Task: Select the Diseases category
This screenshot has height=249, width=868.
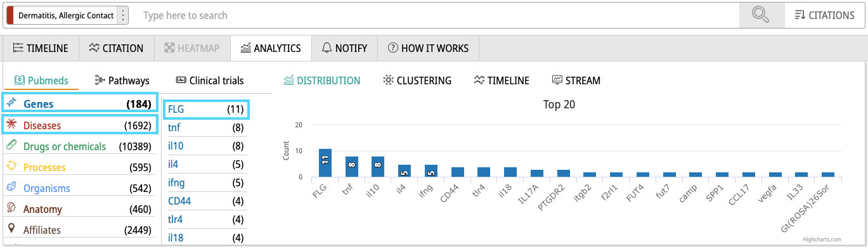Action: [x=79, y=125]
